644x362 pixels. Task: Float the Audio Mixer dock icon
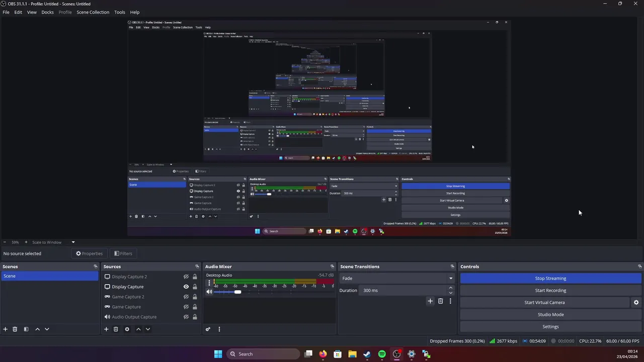[x=332, y=266]
